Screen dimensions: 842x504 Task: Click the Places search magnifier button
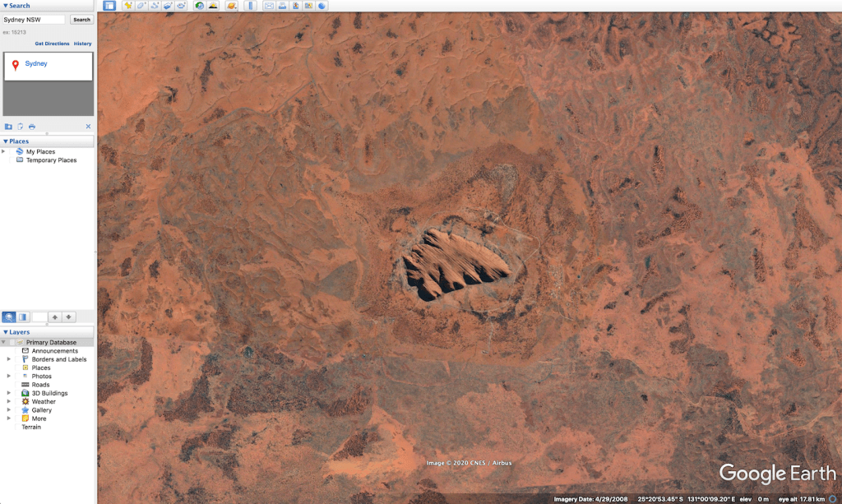(8, 317)
